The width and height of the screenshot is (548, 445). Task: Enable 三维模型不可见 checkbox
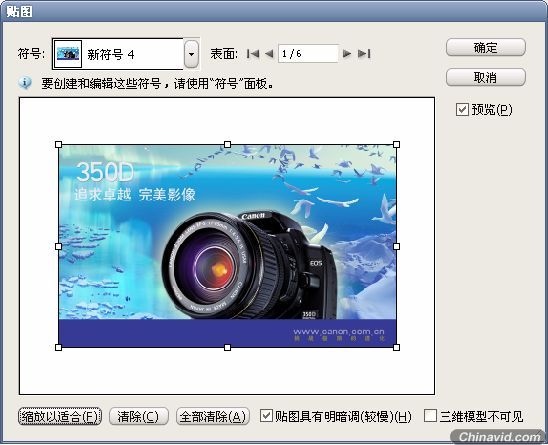coord(430,416)
